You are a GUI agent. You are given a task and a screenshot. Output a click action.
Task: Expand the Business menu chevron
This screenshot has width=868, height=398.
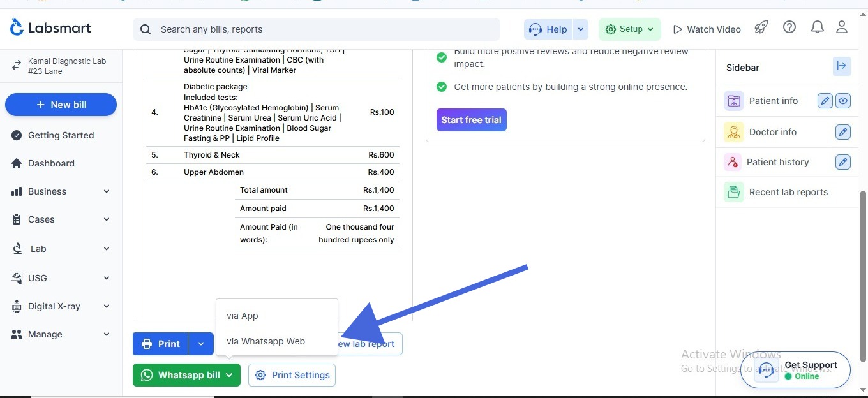click(x=107, y=191)
